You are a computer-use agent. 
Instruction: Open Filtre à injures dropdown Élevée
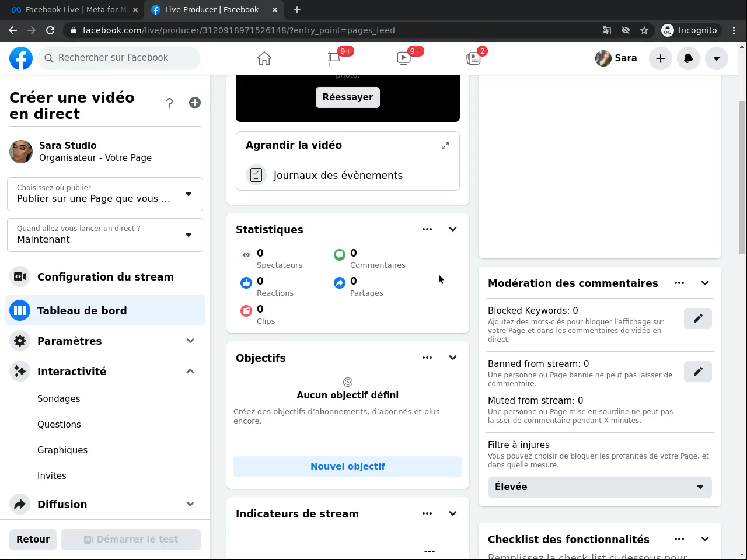tap(600, 487)
